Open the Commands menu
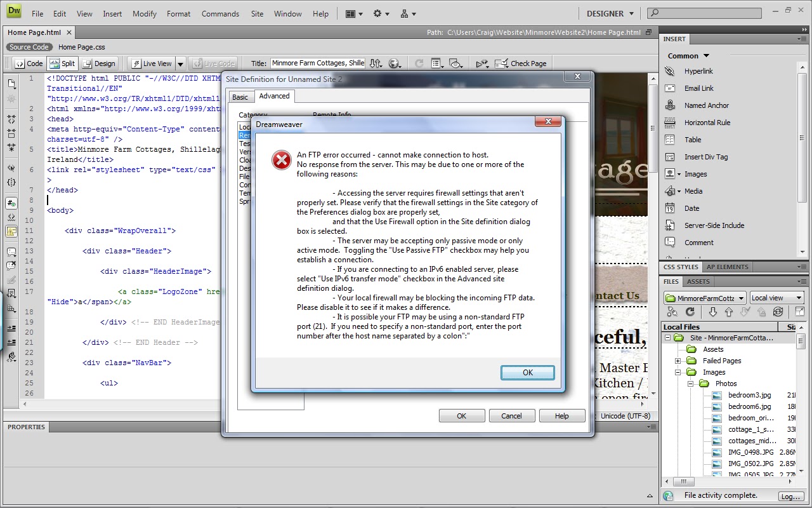Image resolution: width=812 pixels, height=508 pixels. click(x=220, y=13)
